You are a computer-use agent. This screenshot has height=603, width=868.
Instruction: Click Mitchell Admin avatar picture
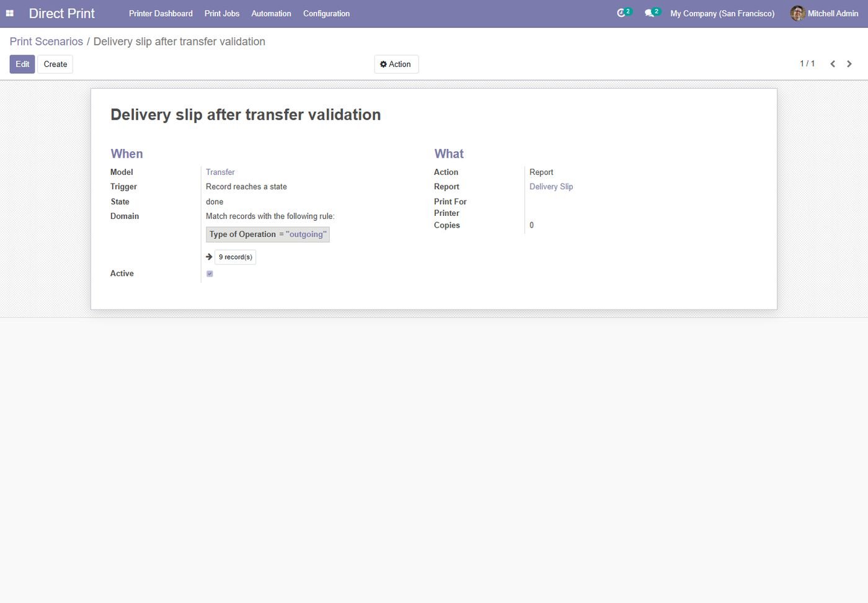coord(797,13)
